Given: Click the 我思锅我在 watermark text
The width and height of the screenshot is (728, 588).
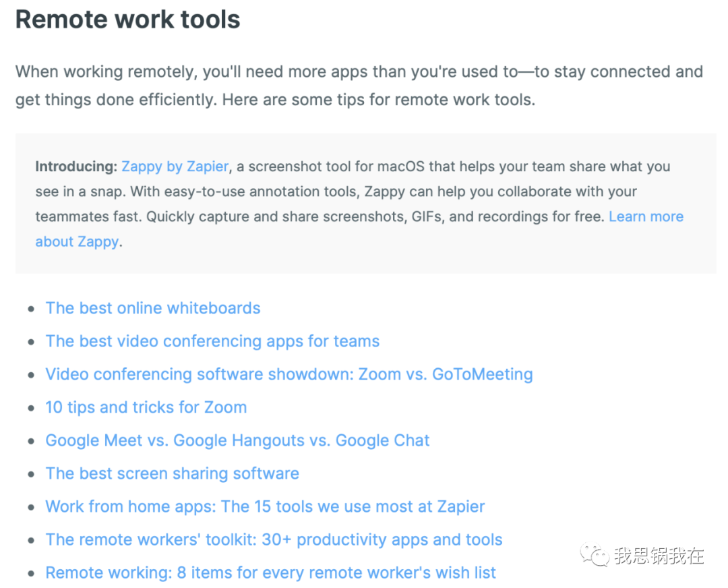Looking at the screenshot, I should [x=659, y=556].
